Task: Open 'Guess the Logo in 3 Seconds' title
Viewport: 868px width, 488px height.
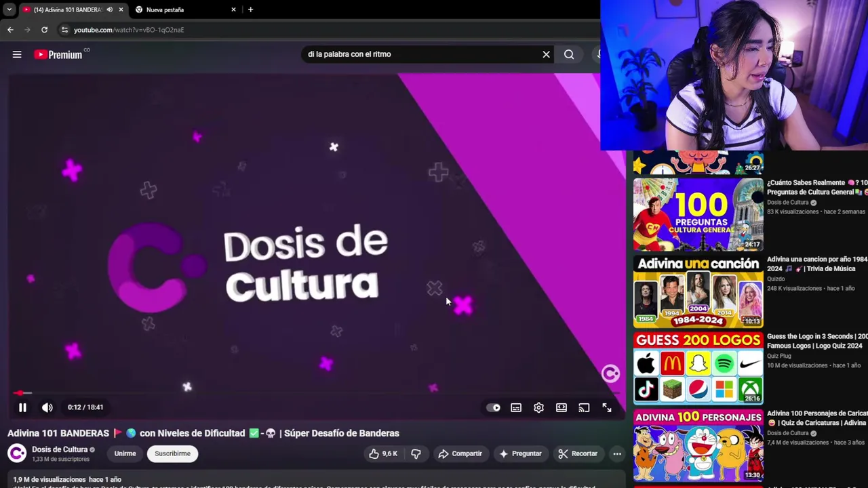Action: 817,341
